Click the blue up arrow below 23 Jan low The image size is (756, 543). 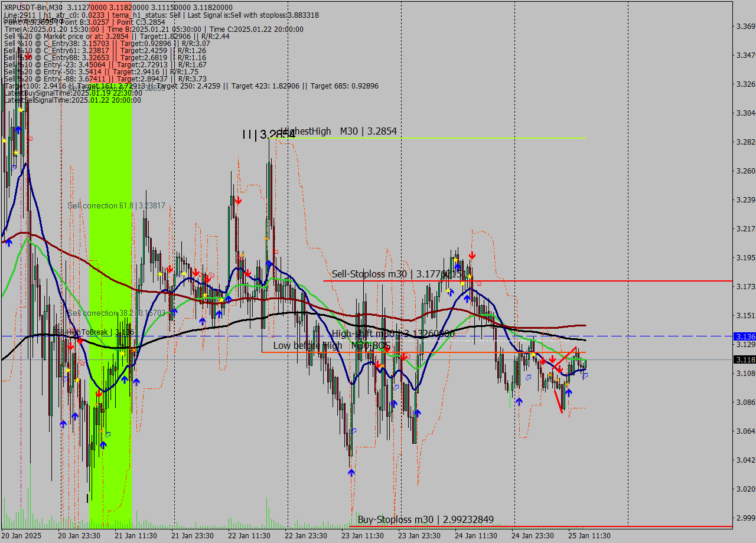(351, 472)
